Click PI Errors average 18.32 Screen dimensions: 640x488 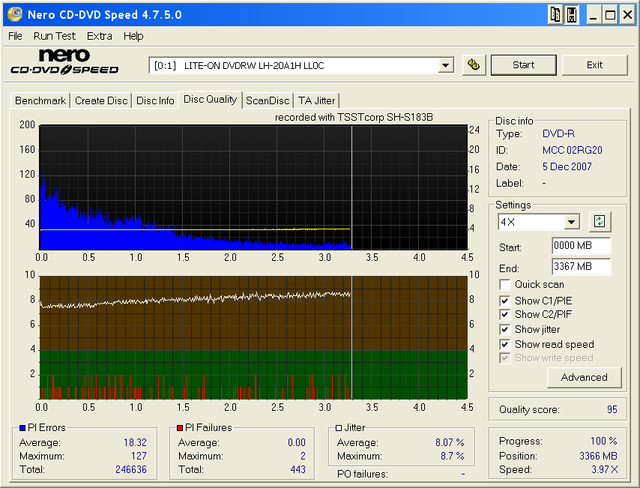[x=135, y=442]
